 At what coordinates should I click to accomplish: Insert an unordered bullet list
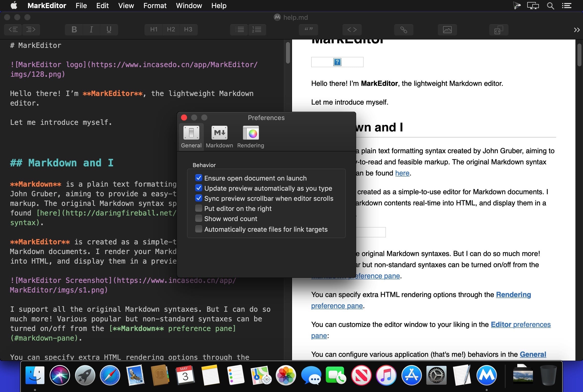click(239, 30)
